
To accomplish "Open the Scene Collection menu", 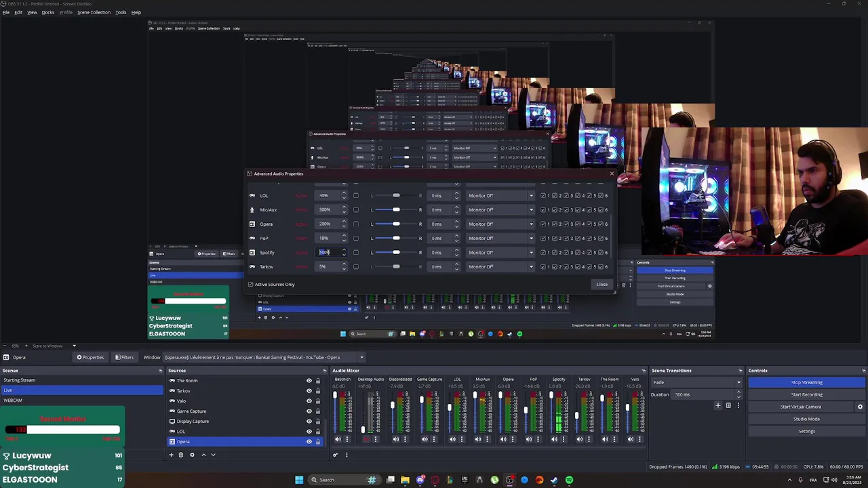I will tap(94, 12).
